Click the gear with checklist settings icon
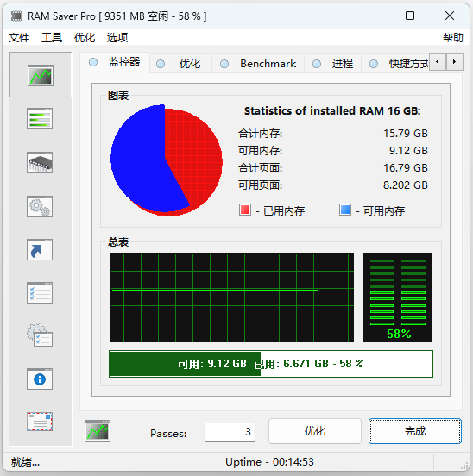This screenshot has width=473, height=476. tap(40, 335)
